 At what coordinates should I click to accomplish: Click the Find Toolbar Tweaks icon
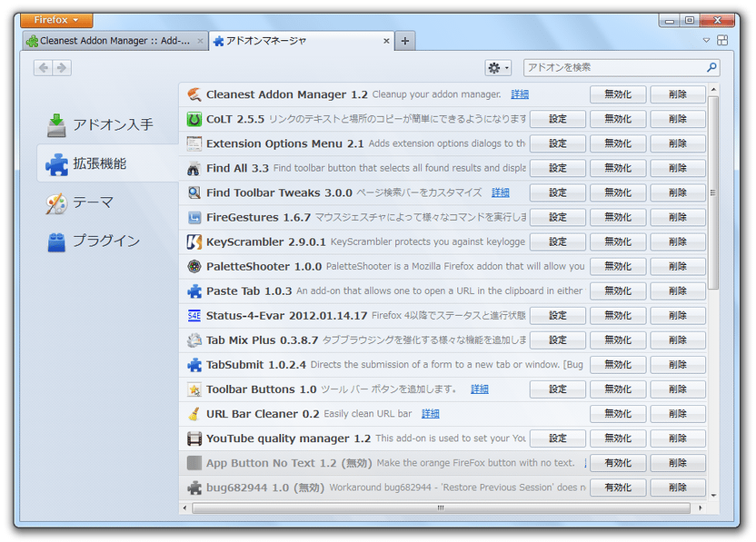(x=194, y=192)
